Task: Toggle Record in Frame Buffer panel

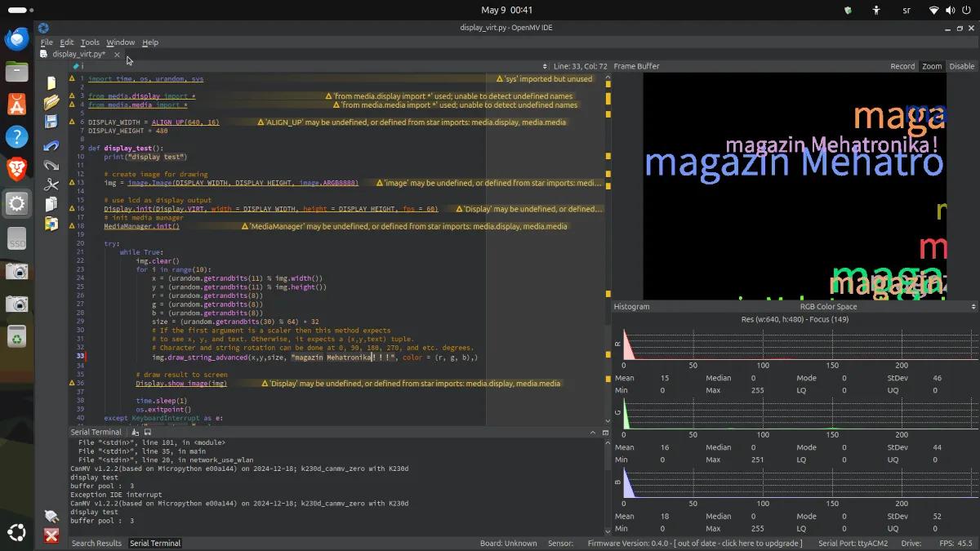Action: click(x=902, y=66)
